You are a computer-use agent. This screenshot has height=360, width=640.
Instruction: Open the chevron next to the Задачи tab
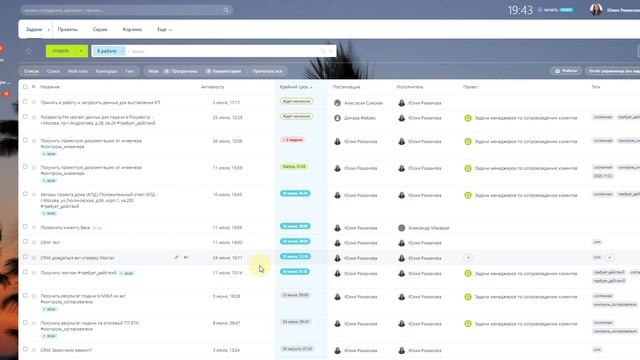pyautogui.click(x=49, y=30)
